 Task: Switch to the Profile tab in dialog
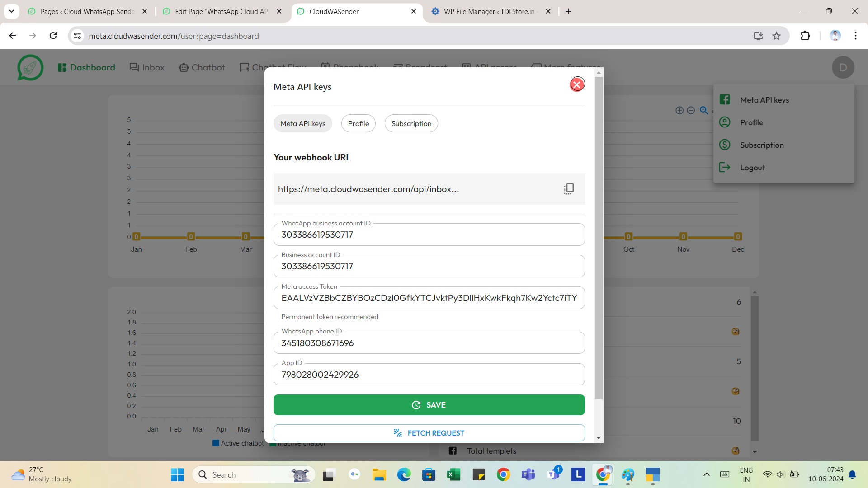point(359,123)
